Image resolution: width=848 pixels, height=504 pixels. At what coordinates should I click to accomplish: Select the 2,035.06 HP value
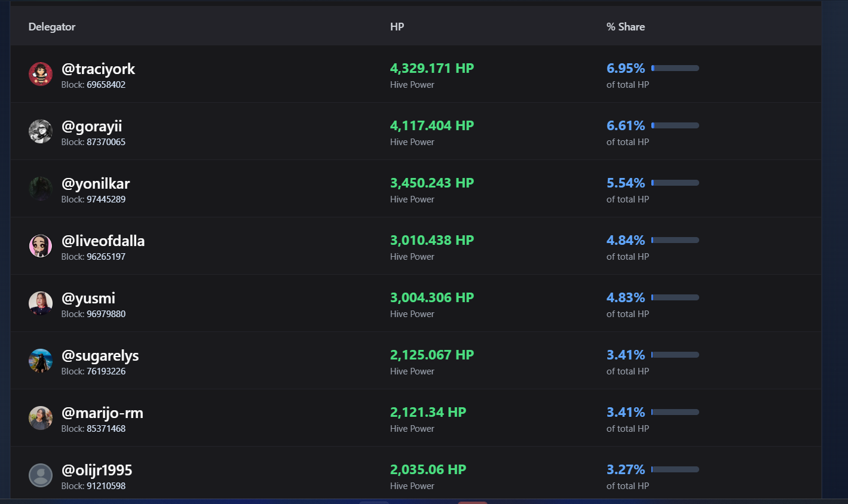tap(428, 469)
